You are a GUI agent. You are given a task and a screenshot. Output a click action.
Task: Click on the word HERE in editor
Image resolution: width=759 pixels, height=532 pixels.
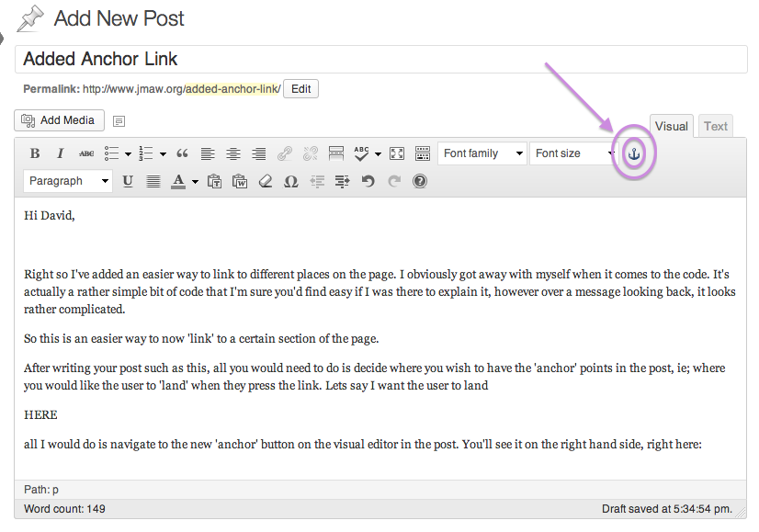click(40, 415)
